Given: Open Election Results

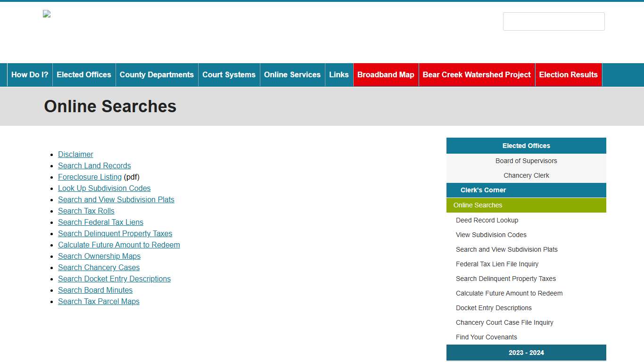Looking at the screenshot, I should pos(568,74).
